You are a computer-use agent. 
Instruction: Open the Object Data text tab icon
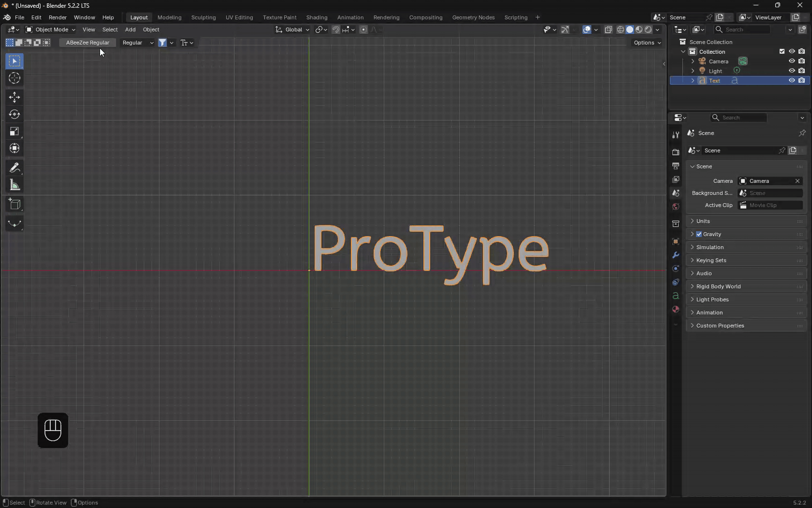coord(676,296)
